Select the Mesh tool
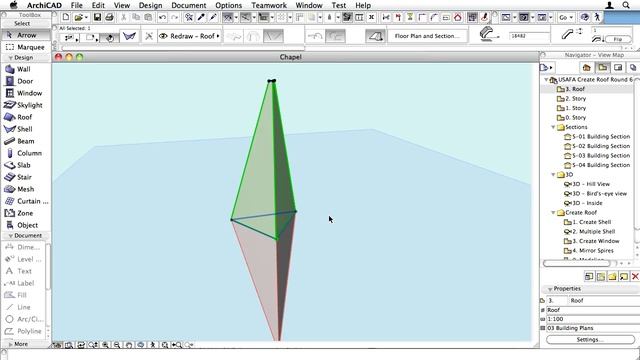Screen dimensions: 640x360 point(25,189)
